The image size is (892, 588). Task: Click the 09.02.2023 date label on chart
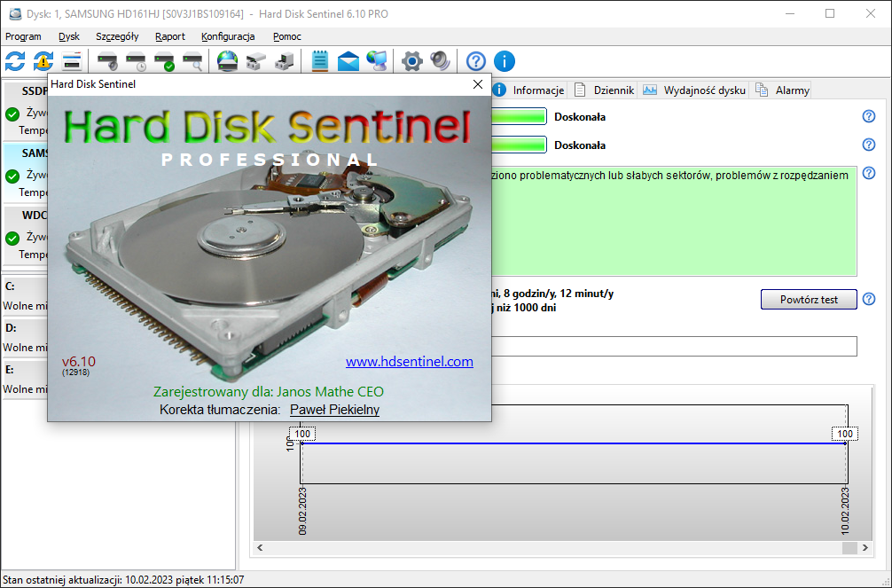coord(302,511)
